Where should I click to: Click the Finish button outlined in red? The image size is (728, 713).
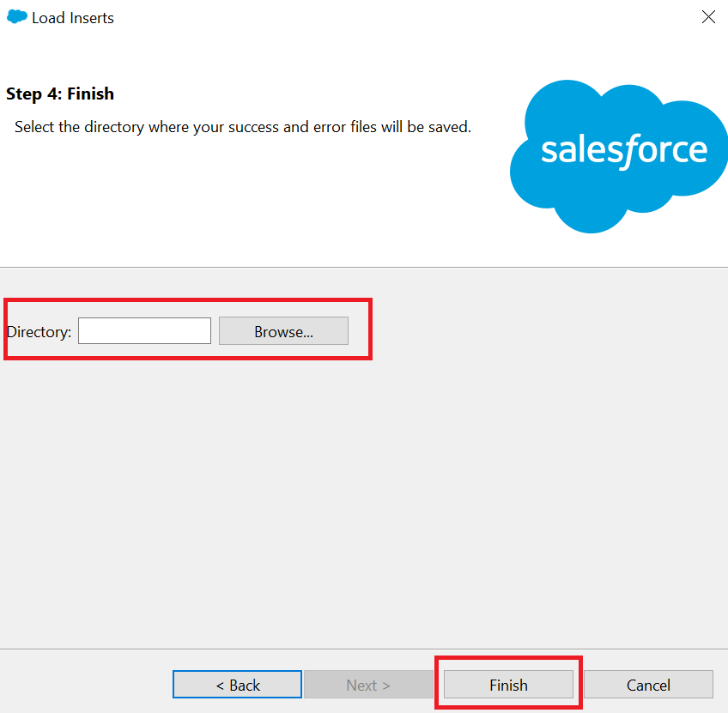click(x=508, y=684)
